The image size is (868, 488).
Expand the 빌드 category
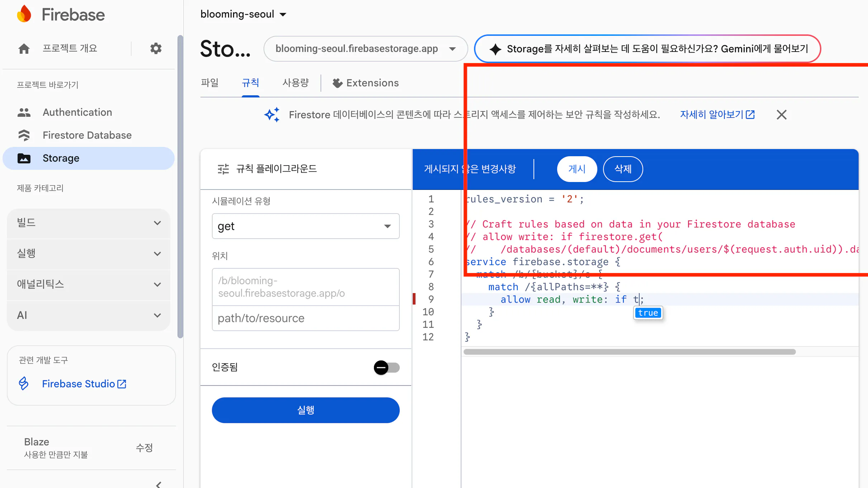(x=89, y=223)
